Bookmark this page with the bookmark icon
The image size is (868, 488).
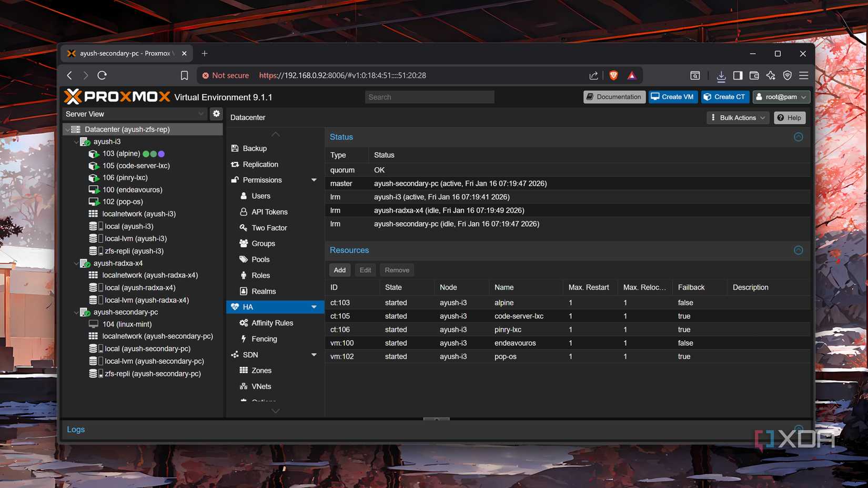(x=184, y=75)
